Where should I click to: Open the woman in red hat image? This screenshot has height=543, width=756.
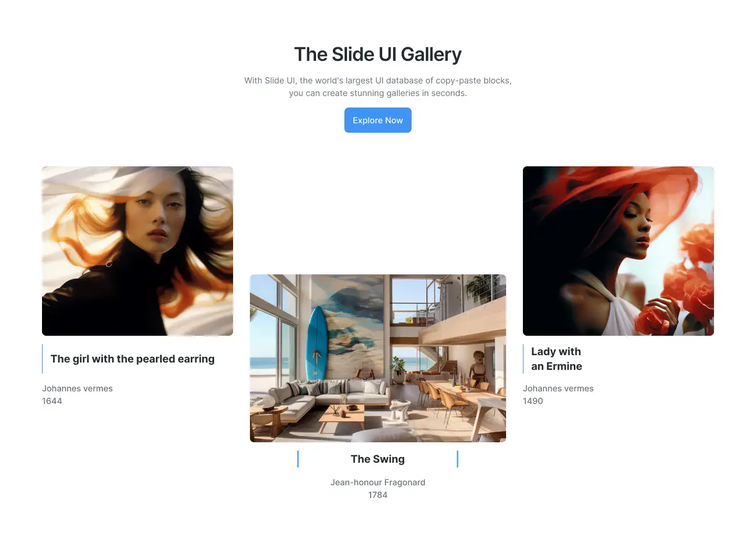(618, 251)
